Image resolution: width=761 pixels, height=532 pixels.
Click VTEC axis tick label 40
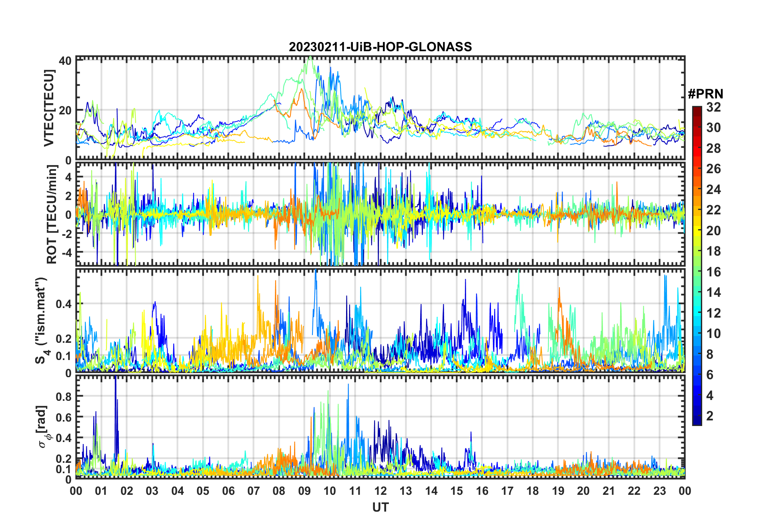click(x=65, y=61)
